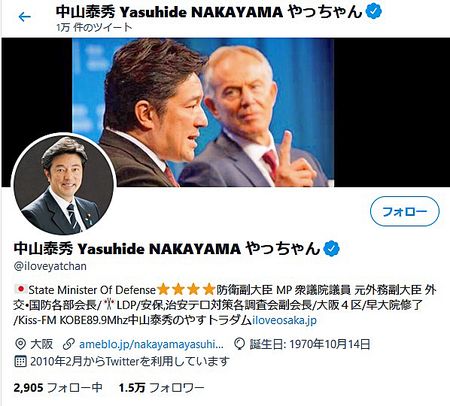Click the フォロー follow button
Viewport: 450px width, 406px height.
tap(405, 211)
